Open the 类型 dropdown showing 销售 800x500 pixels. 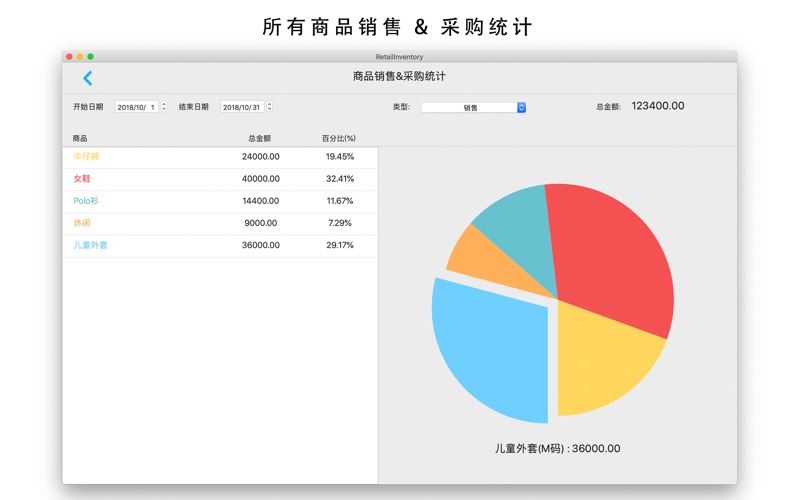[473, 107]
